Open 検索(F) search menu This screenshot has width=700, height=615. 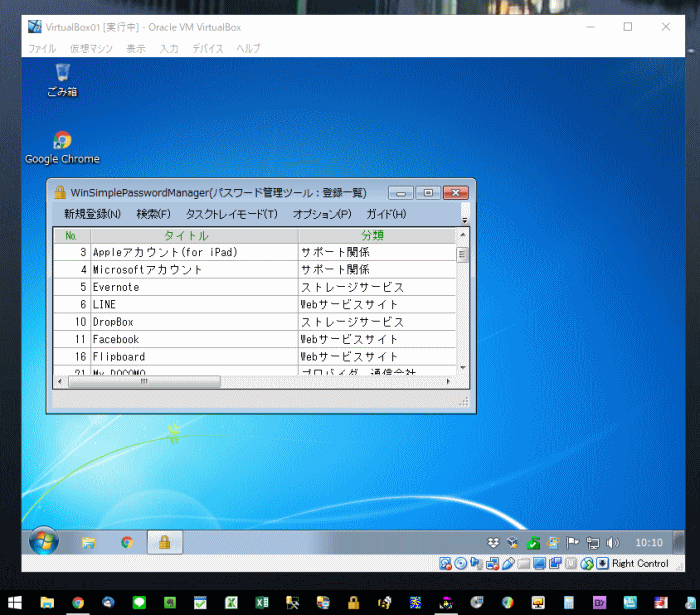(153, 214)
